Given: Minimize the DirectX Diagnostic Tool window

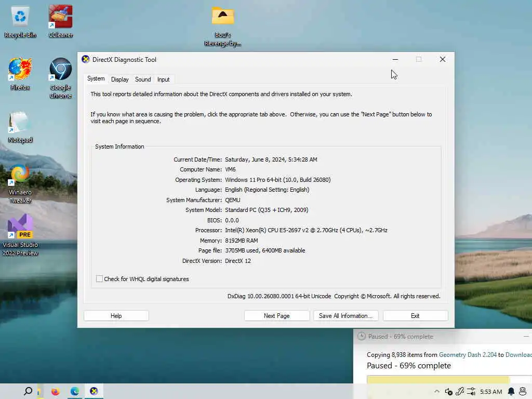Looking at the screenshot, I should click(x=395, y=59).
